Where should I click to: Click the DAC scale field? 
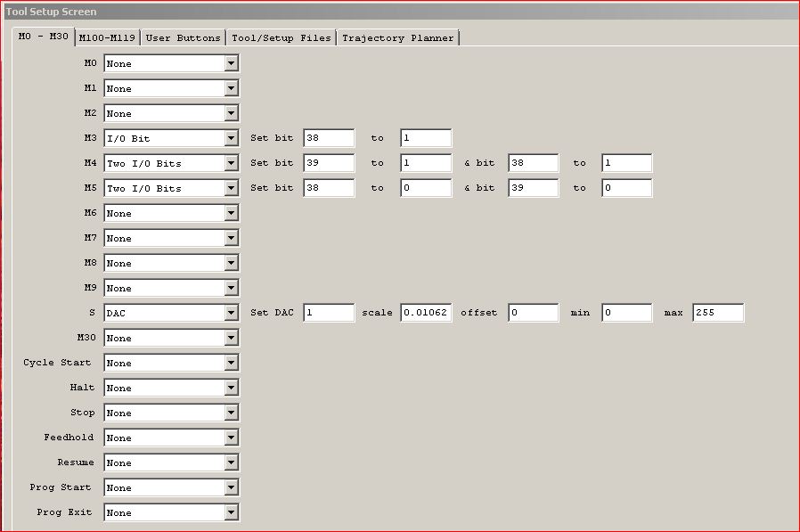[x=426, y=314]
